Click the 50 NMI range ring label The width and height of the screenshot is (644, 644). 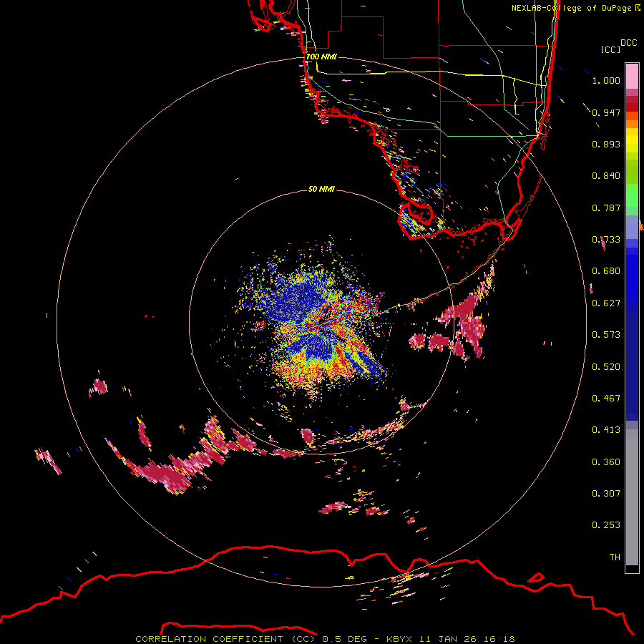[x=321, y=189]
